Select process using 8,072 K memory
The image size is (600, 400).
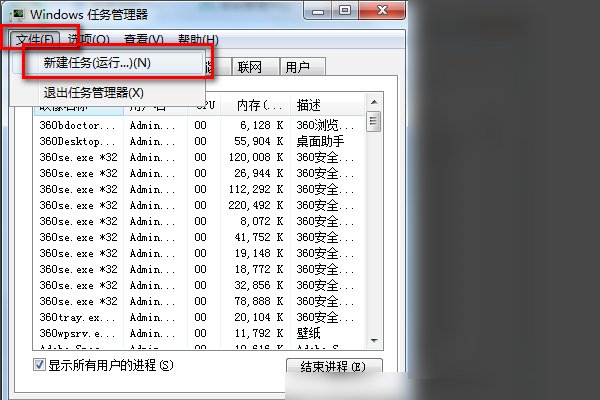(199, 222)
